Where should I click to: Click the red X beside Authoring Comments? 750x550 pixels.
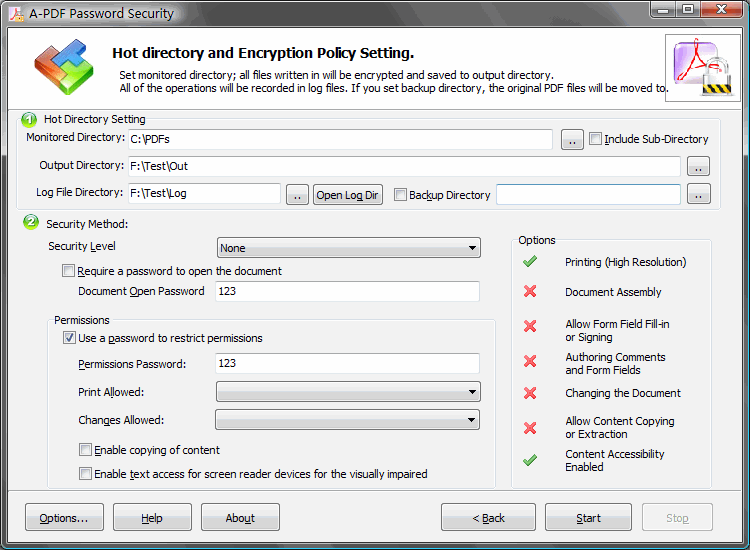click(529, 361)
